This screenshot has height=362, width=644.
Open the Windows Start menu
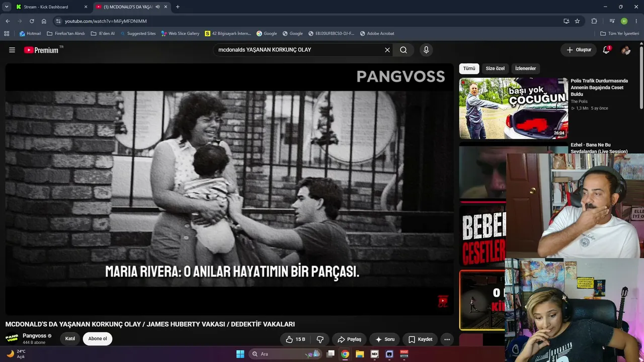click(x=240, y=354)
